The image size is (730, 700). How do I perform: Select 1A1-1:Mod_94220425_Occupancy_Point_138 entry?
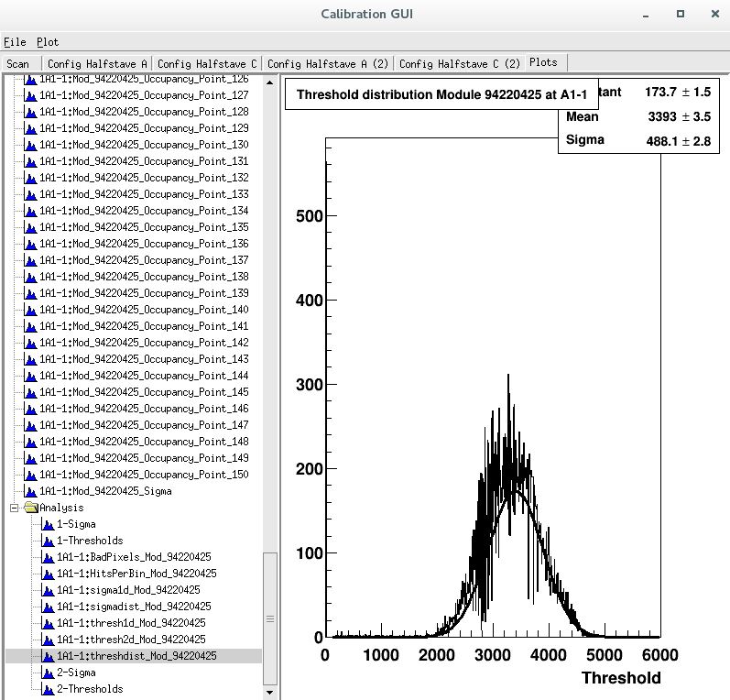pyautogui.click(x=144, y=277)
